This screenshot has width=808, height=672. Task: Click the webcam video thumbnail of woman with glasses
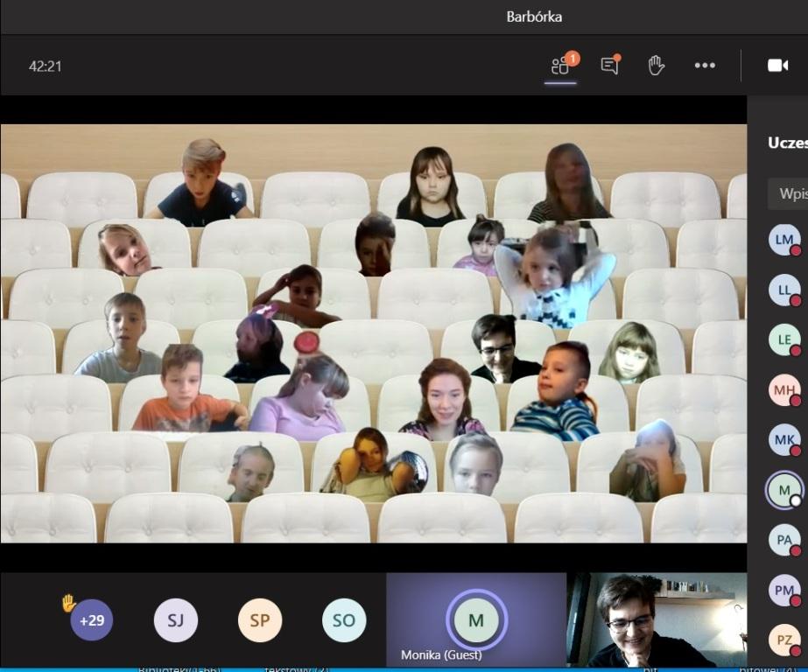point(657,619)
